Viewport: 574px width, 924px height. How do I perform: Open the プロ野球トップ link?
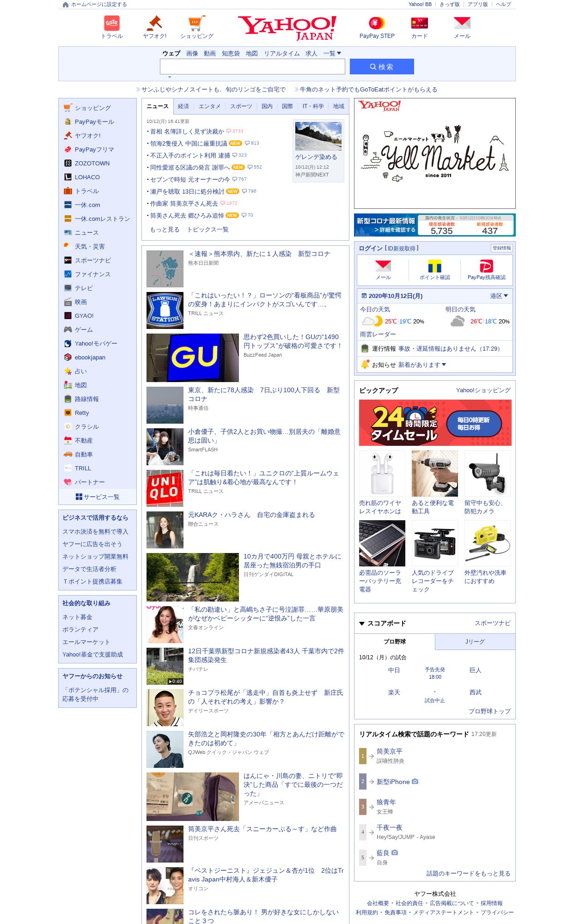click(489, 711)
